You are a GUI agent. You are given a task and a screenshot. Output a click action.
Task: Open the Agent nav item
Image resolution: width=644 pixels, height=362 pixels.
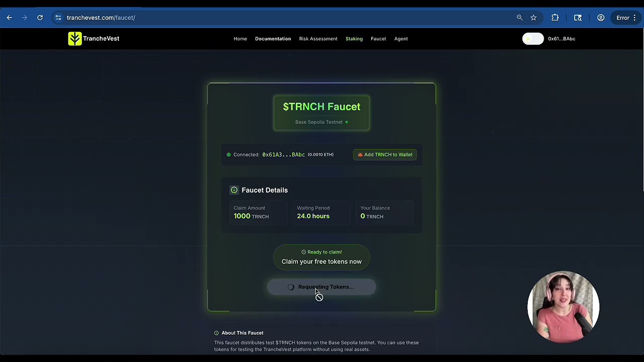pyautogui.click(x=401, y=39)
